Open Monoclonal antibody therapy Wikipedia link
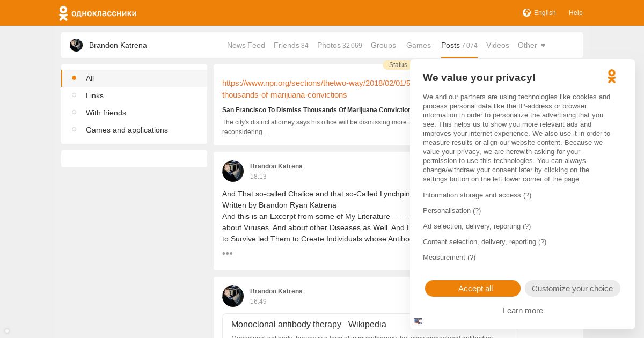644x338 pixels. (309, 325)
